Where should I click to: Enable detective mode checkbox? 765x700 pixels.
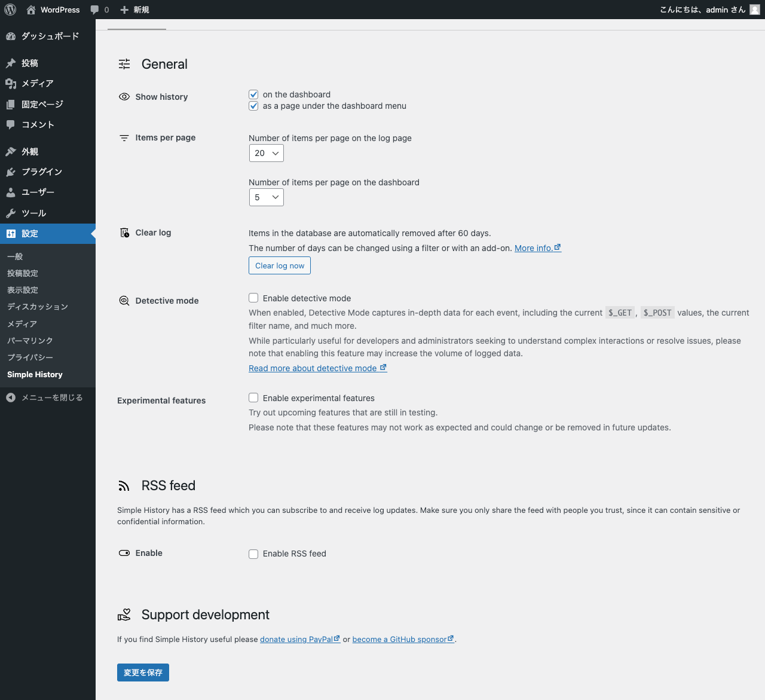pos(253,298)
